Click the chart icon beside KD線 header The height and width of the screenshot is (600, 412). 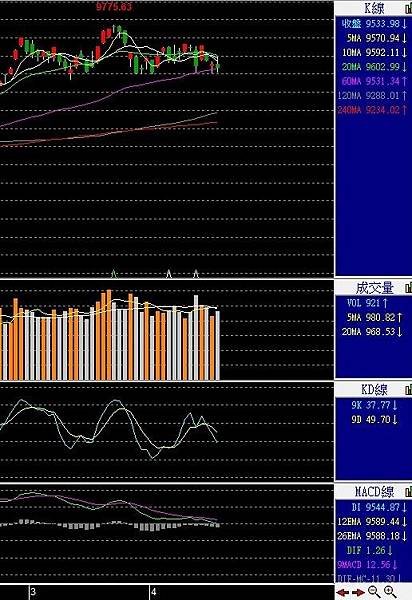(x=408, y=390)
